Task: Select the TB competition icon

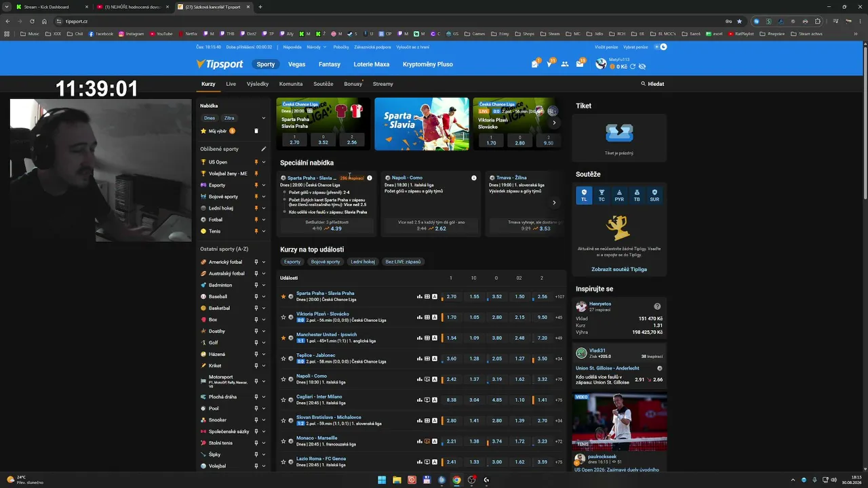Action: pyautogui.click(x=637, y=195)
